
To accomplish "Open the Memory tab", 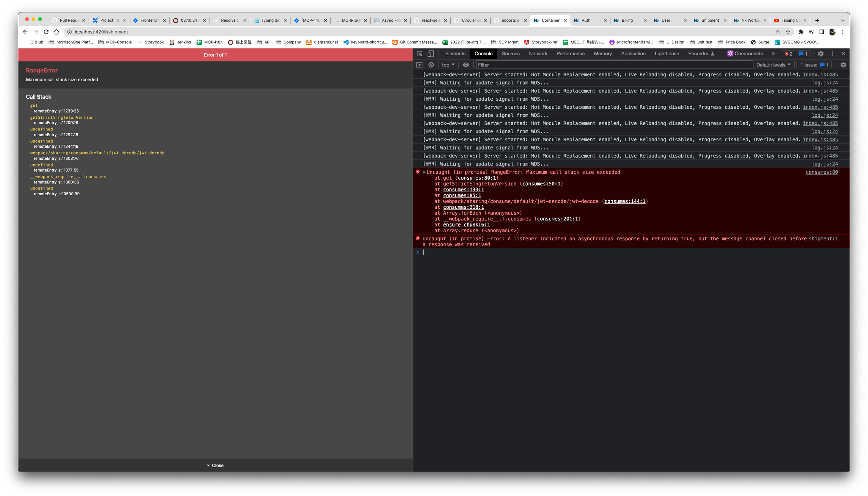I will [x=603, y=54].
